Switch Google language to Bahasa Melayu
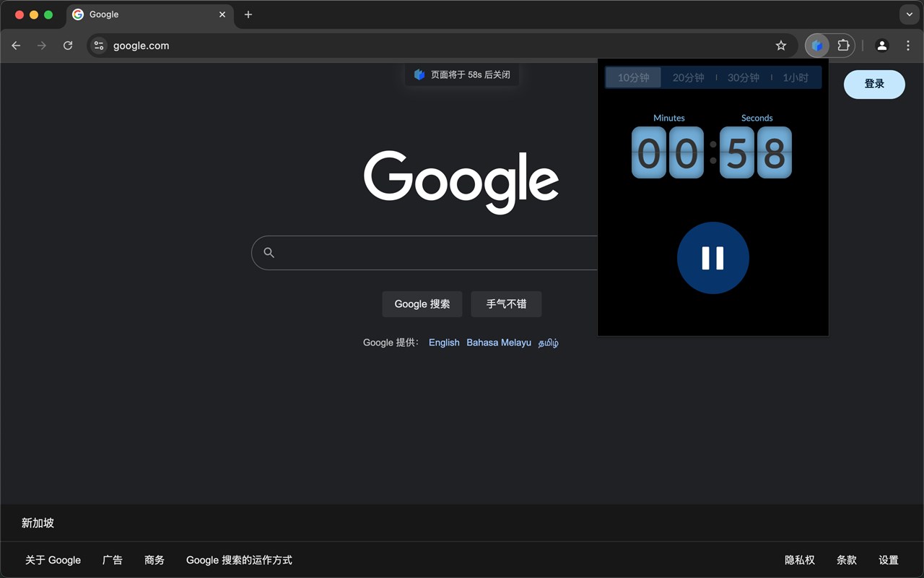Viewport: 924px width, 578px height. (499, 342)
